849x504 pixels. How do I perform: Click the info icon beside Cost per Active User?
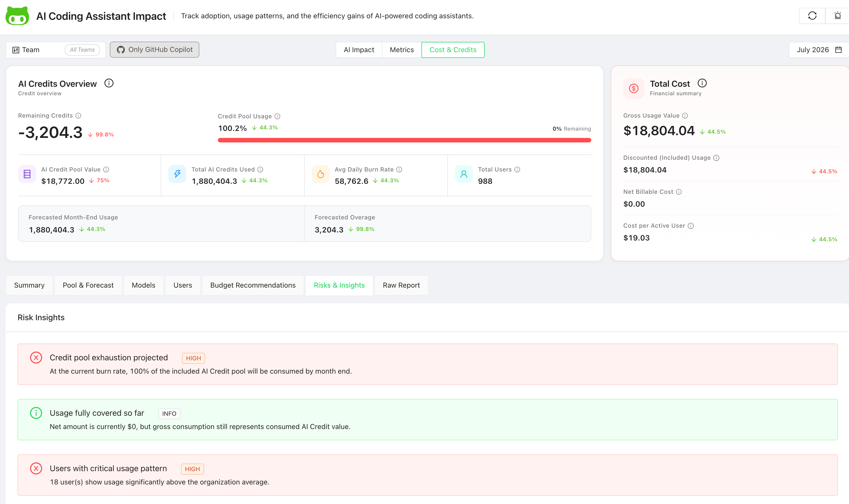pos(690,226)
